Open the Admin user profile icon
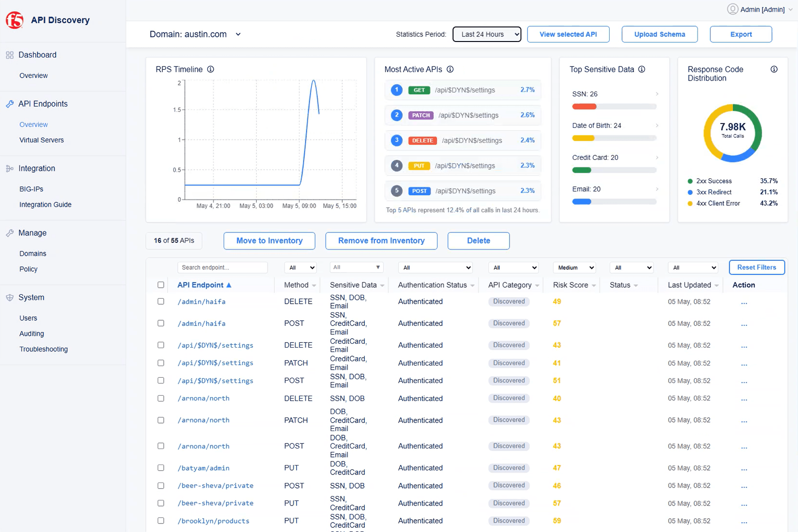 732,9
